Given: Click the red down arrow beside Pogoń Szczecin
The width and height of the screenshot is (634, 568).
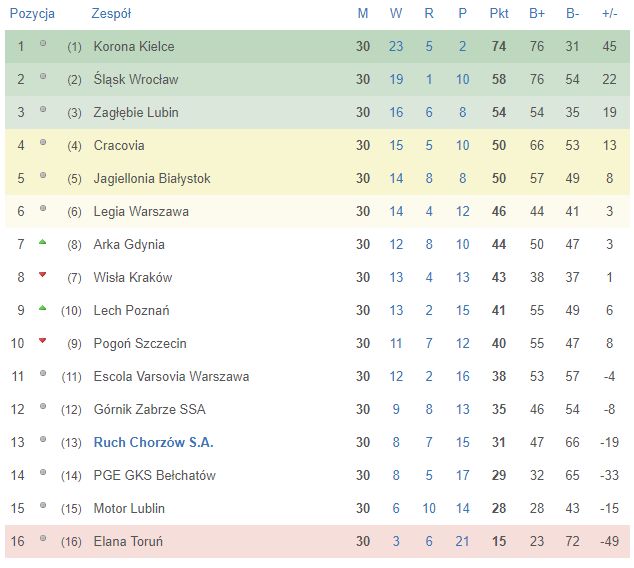Looking at the screenshot, I should click(x=42, y=341).
